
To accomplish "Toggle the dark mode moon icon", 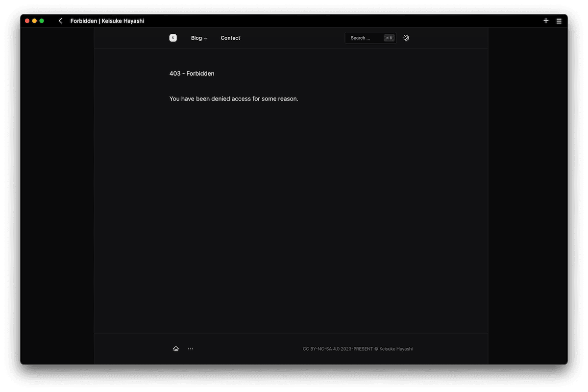I will click(x=406, y=38).
